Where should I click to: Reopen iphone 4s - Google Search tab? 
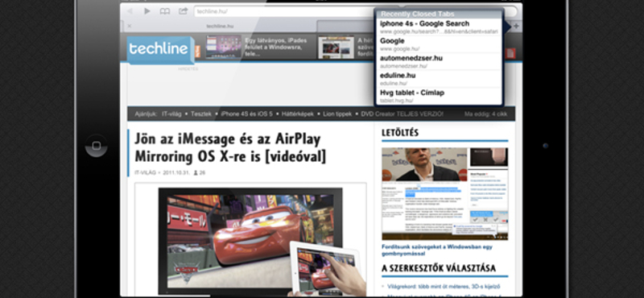click(x=439, y=27)
